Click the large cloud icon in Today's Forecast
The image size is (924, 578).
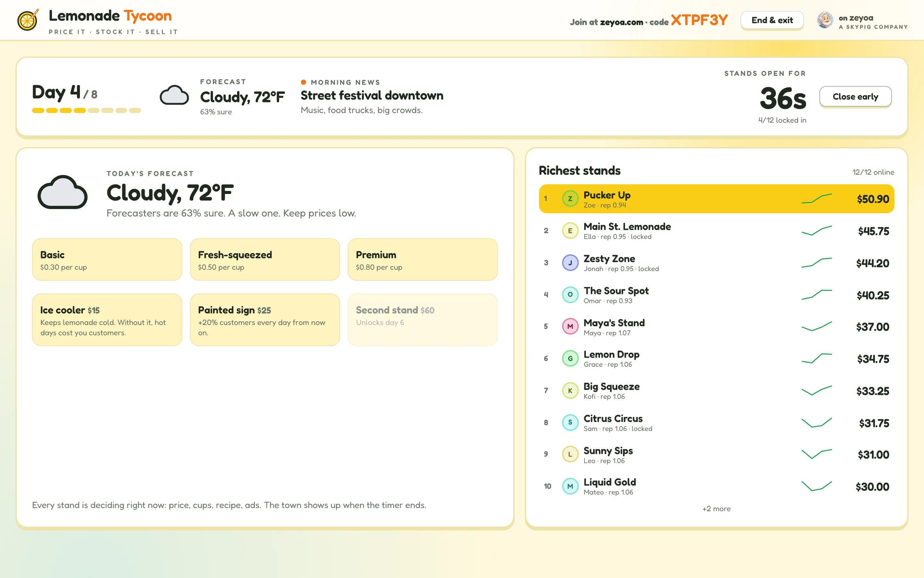coord(63,192)
